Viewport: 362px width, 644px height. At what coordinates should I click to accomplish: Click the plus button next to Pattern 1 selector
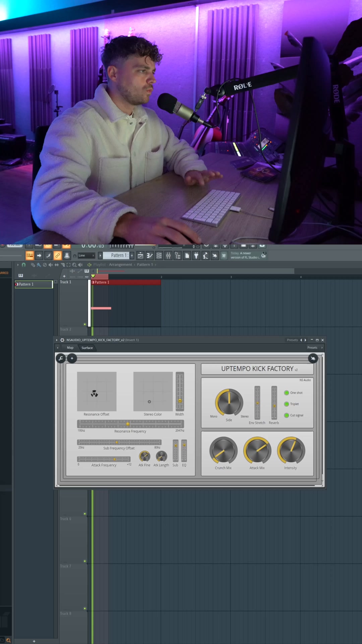132,256
